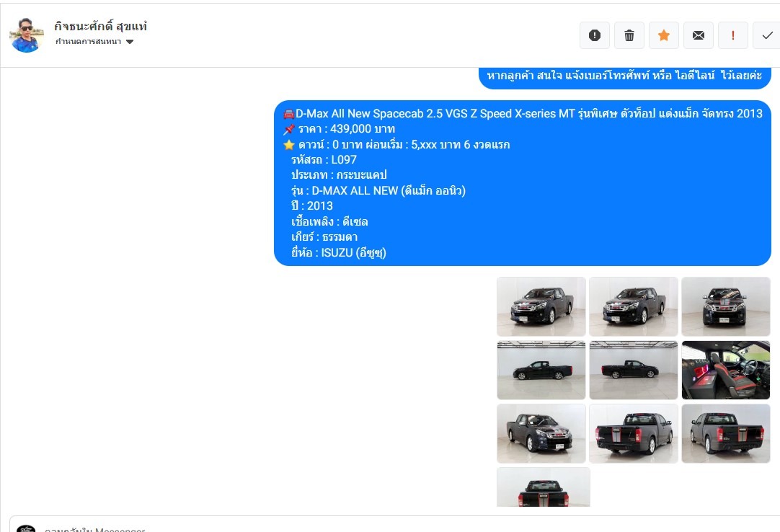This screenshot has height=532, width=780.
Task: Open the second front-angle truck thumbnail
Action: pos(633,306)
